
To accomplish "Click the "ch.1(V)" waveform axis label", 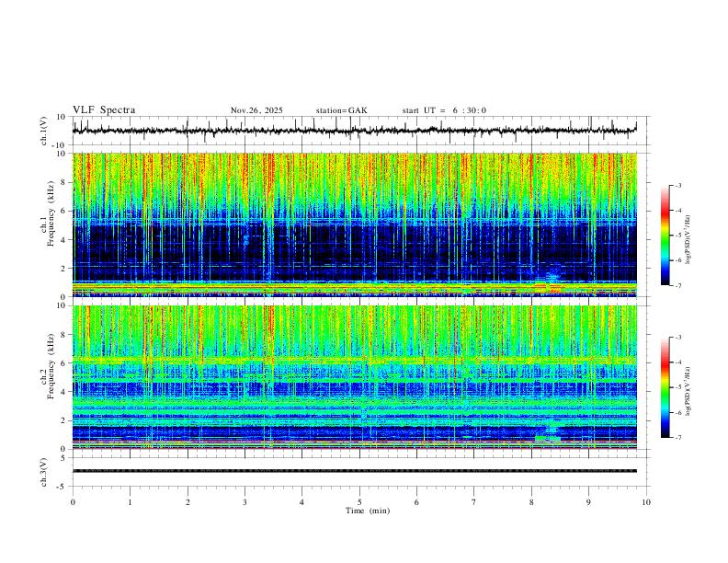I will coord(44,131).
